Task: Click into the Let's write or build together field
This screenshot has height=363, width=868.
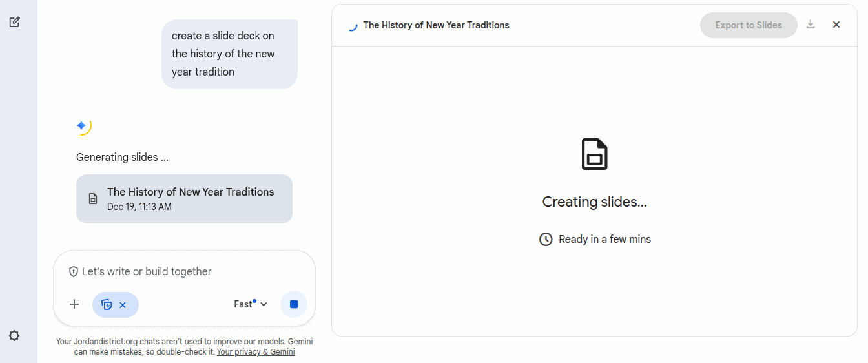Action: [187, 272]
